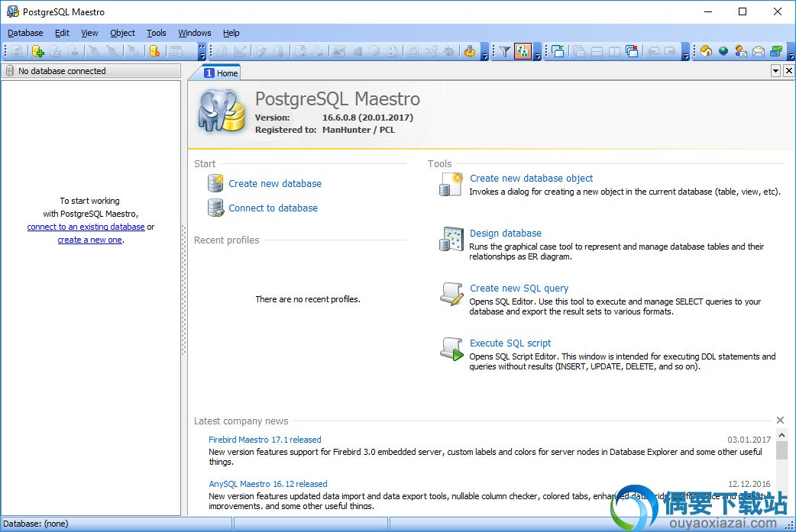The height and width of the screenshot is (532, 796).
Task: Click the icon beside Connect to database
Action: point(215,208)
